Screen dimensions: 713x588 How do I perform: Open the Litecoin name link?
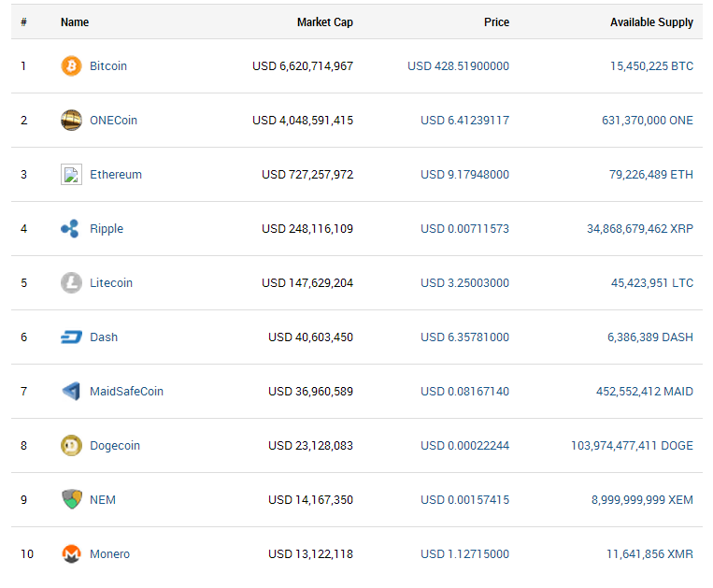tap(111, 283)
